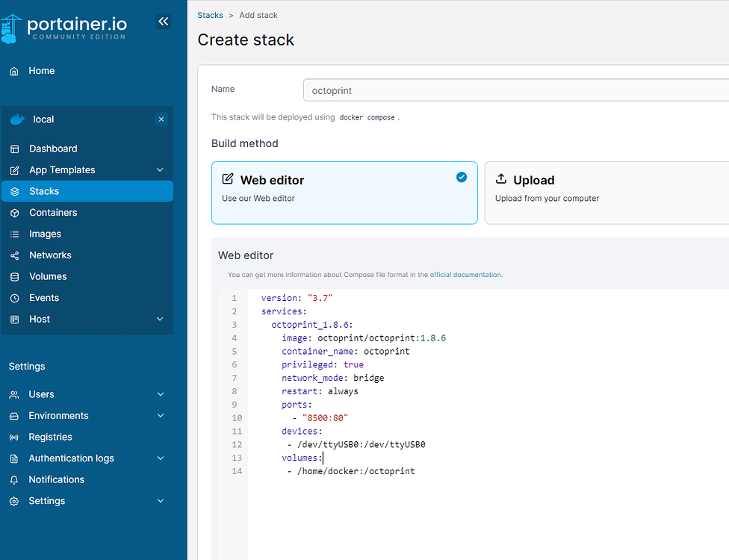Click the Containers cube icon
This screenshot has width=729, height=560.
click(14, 213)
